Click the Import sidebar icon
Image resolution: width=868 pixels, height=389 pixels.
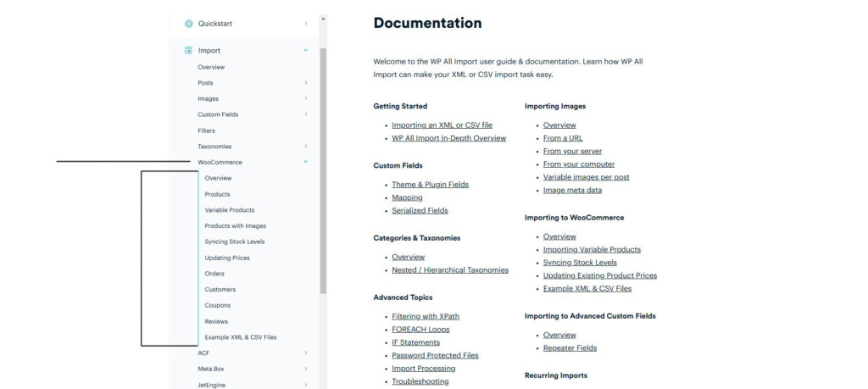(x=188, y=50)
